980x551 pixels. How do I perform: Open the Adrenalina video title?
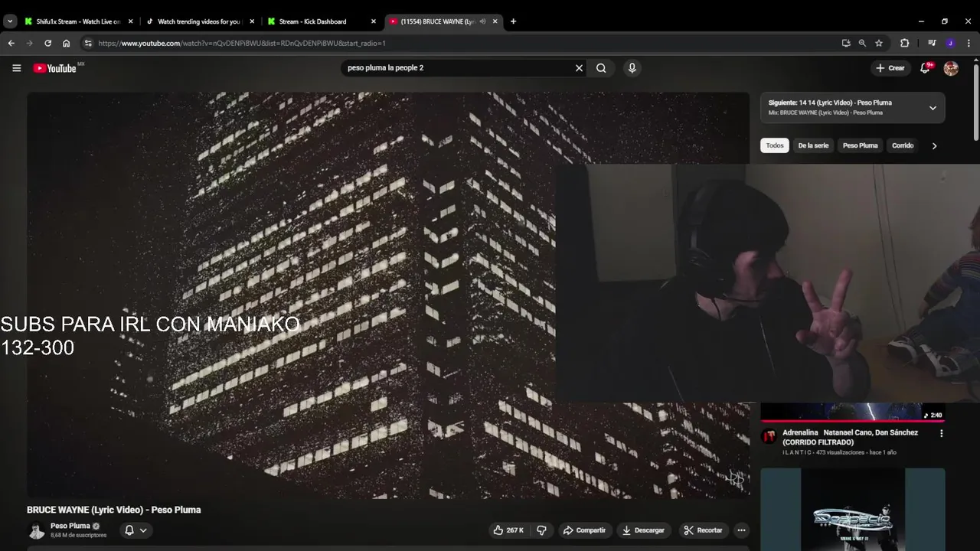850,437
